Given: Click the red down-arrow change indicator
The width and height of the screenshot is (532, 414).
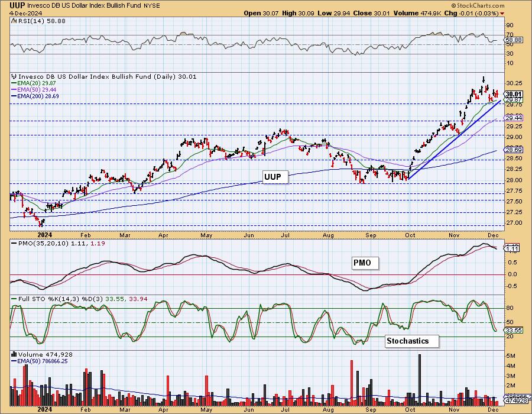Looking at the screenshot, I should click(x=502, y=14).
